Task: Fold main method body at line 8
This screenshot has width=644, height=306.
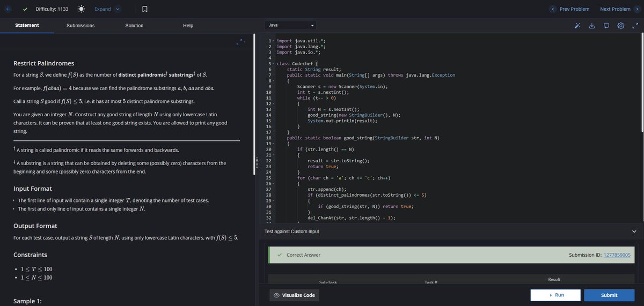Action: (274, 81)
